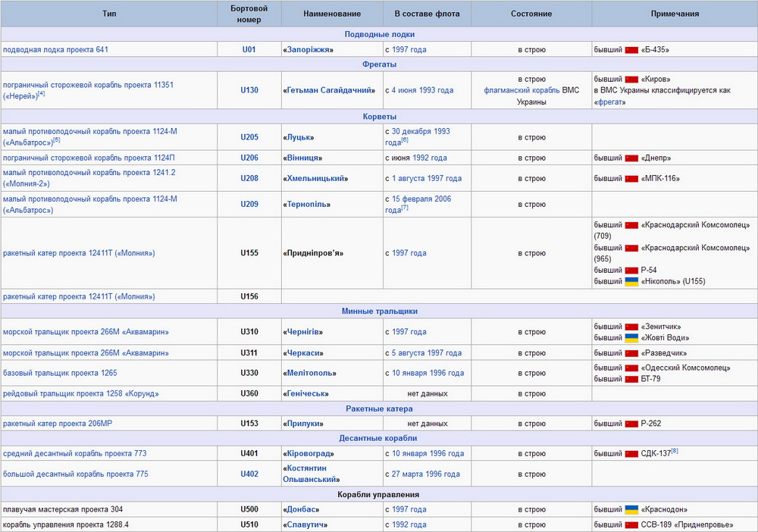This screenshot has height=532, width=758.
Task: Open the «фрегат» link in notes
Action: (x=610, y=102)
